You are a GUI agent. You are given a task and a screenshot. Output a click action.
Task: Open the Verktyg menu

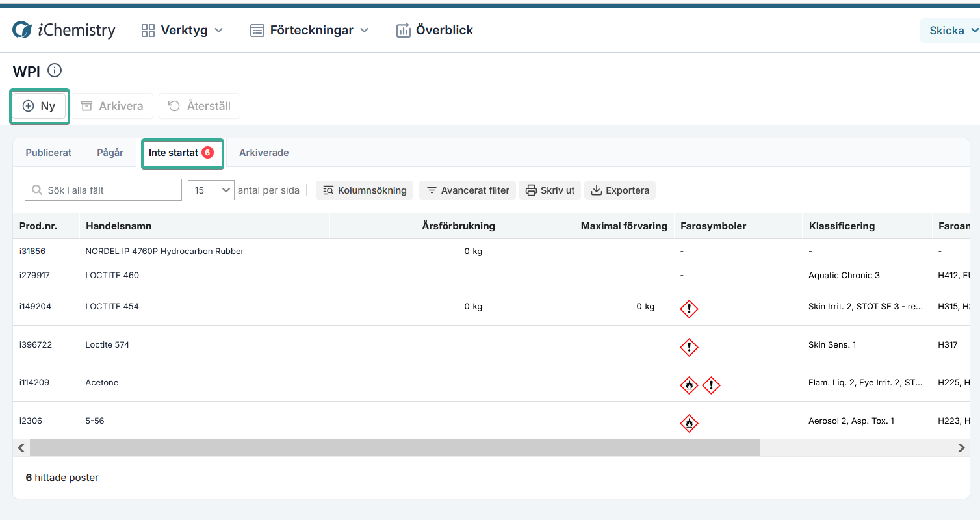pos(182,30)
